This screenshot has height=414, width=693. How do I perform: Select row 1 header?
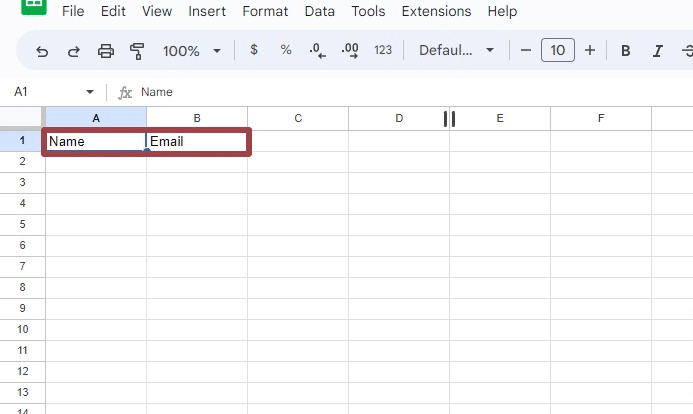[22, 141]
